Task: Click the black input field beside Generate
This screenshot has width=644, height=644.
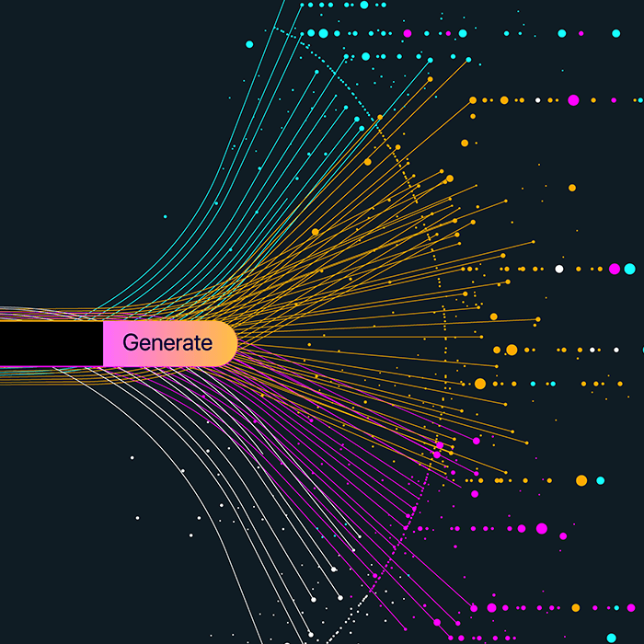Action: click(51, 343)
